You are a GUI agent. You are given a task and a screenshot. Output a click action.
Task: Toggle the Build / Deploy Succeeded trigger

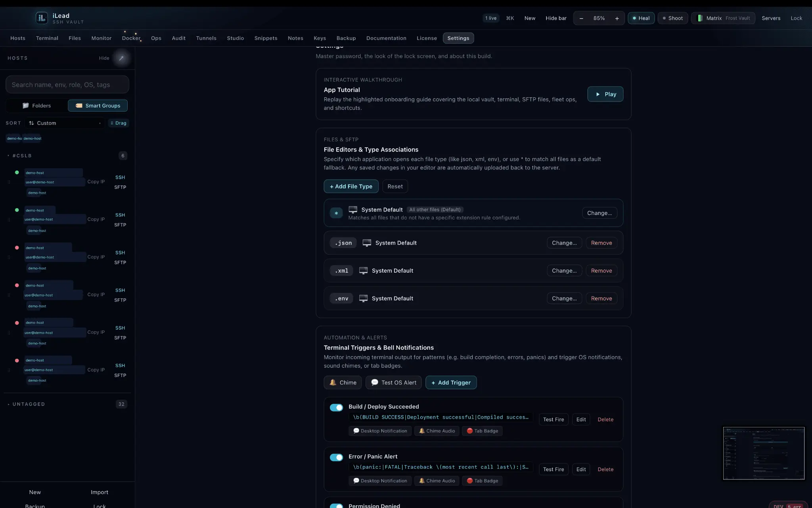point(336,408)
